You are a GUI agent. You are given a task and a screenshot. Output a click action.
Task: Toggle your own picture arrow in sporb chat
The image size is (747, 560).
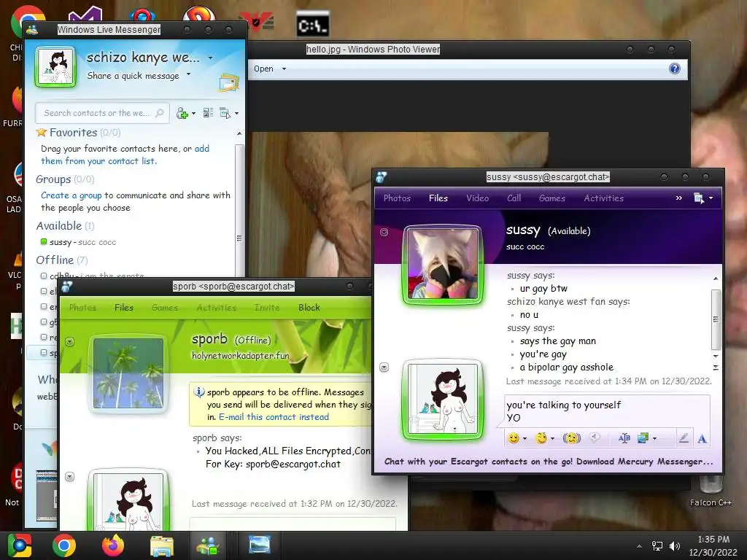69,477
